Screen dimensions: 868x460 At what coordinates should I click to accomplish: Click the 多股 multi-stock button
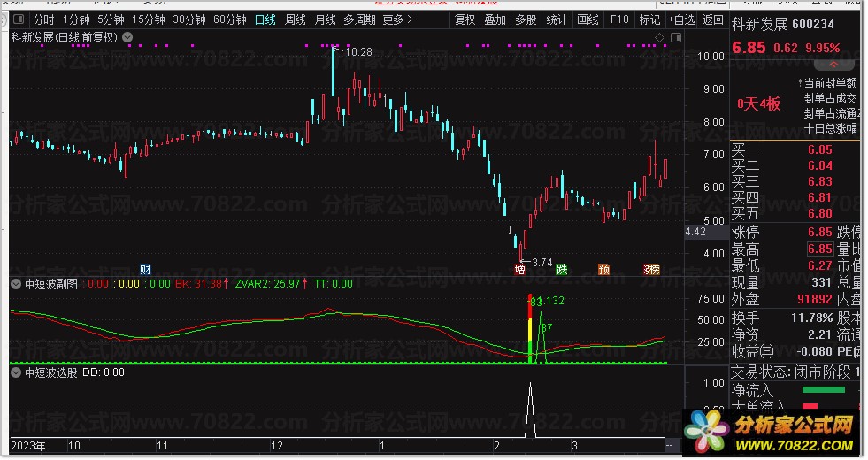click(x=526, y=20)
